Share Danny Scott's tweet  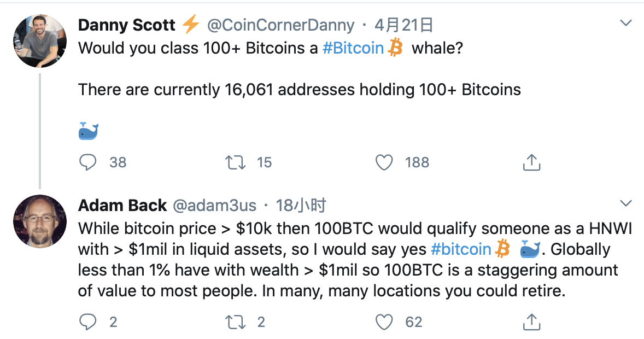(531, 162)
